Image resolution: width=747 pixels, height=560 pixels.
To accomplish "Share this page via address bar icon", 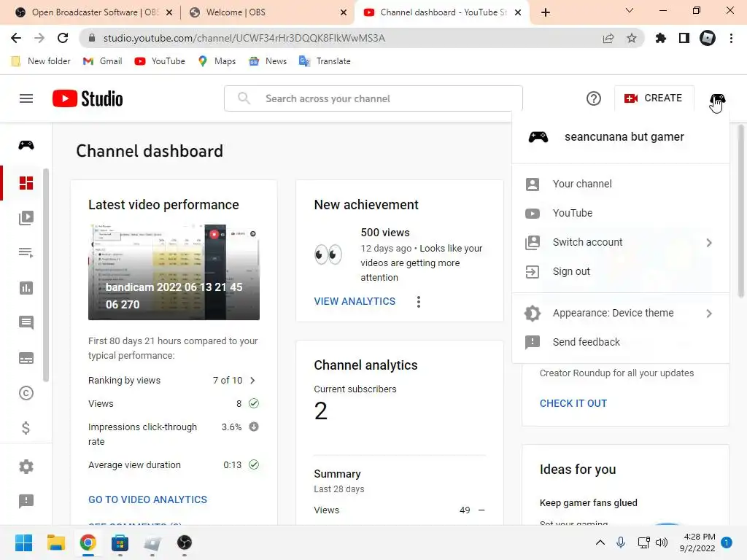I will tap(608, 38).
